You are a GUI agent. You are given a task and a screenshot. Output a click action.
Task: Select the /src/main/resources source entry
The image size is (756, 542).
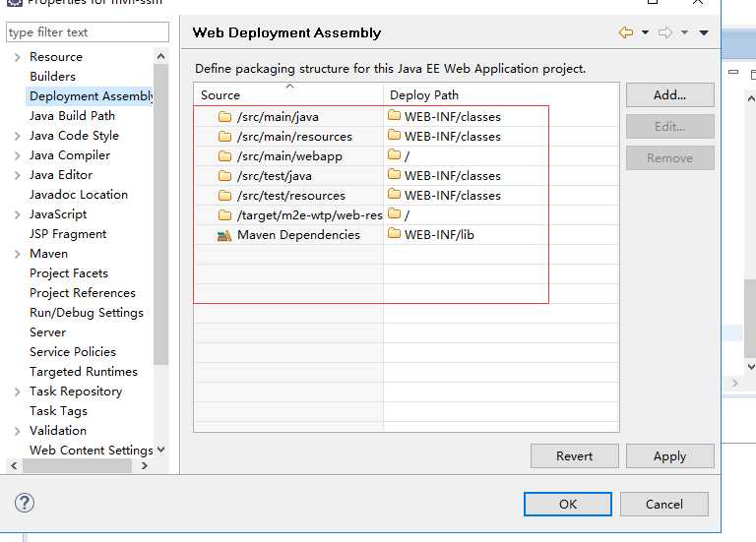(294, 137)
